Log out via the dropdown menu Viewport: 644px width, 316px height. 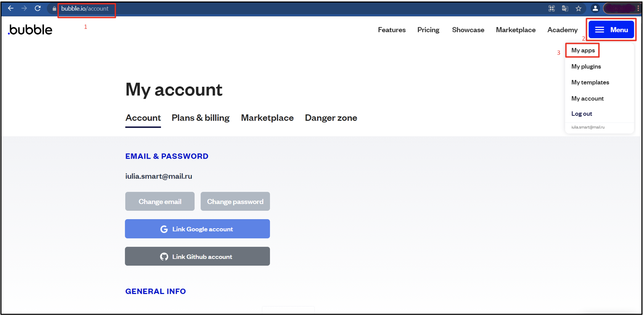tap(582, 114)
